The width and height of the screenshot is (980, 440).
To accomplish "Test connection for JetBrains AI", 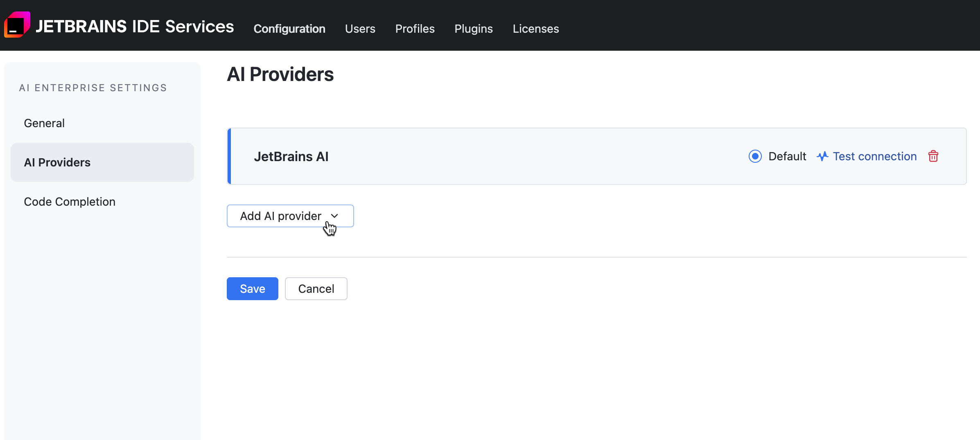I will [x=875, y=156].
